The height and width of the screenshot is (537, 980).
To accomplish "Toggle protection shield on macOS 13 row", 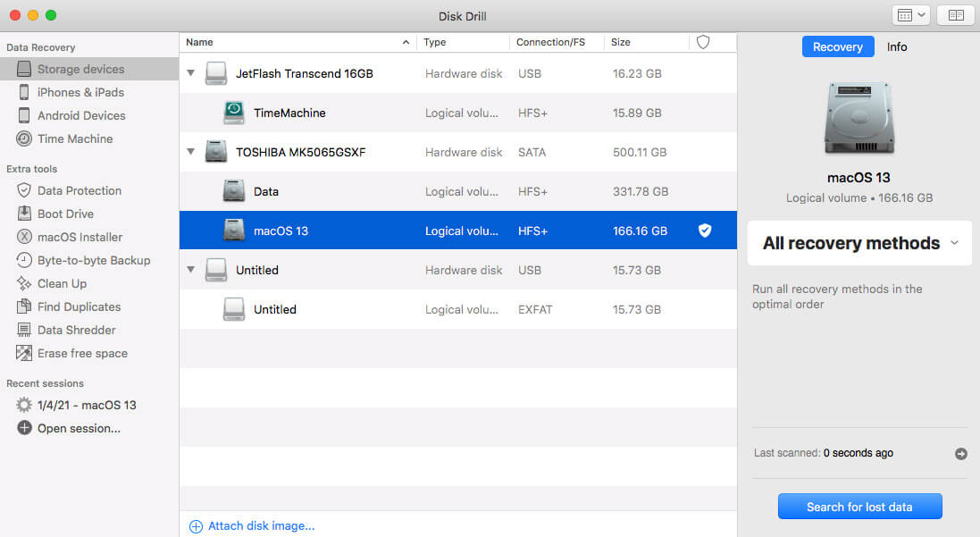I will pyautogui.click(x=705, y=231).
